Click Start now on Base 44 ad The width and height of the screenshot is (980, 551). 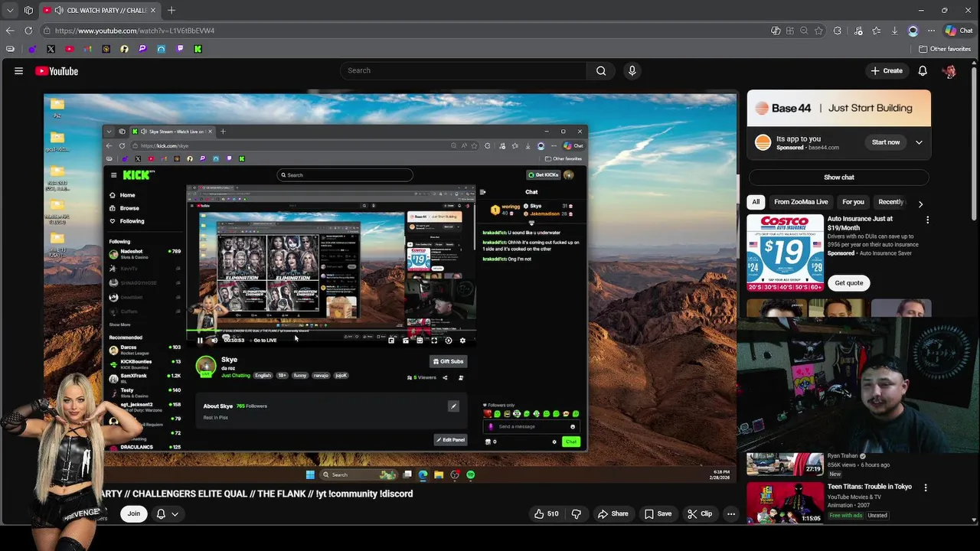(886, 142)
